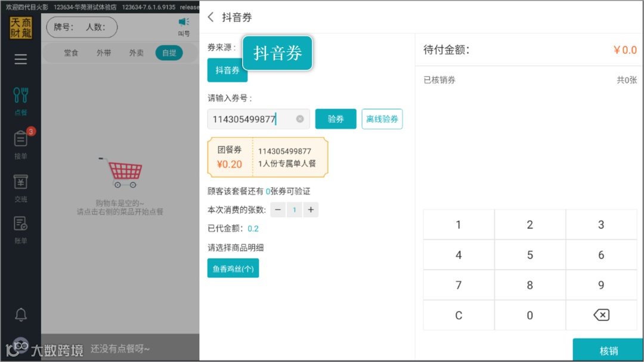This screenshot has width=644, height=362.
Task: Select the 外带 takeaway tab
Action: coord(104,53)
